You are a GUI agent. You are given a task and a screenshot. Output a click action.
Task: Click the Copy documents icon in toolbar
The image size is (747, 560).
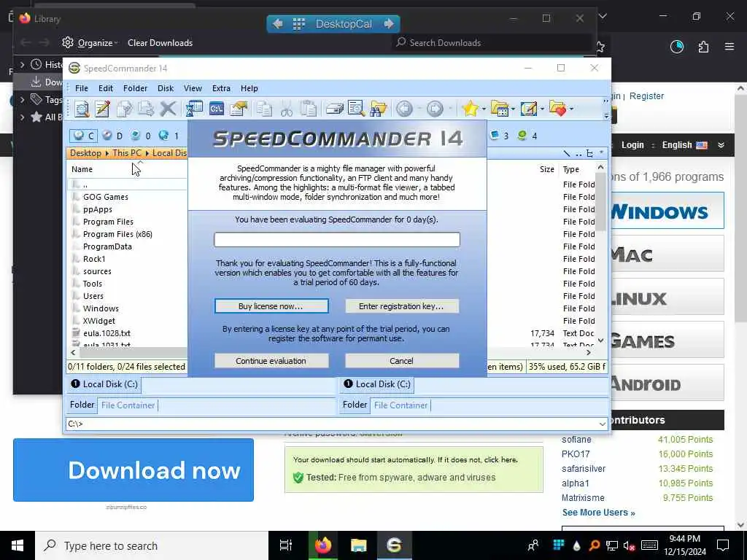[x=264, y=109]
